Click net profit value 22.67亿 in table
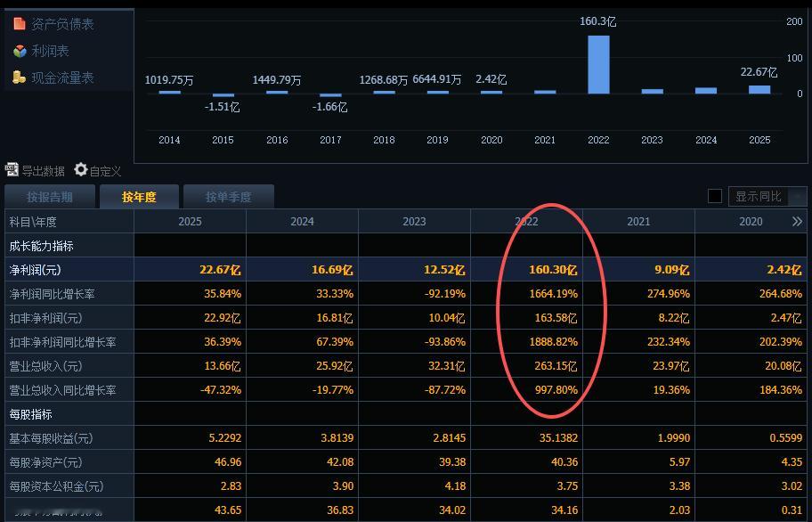This screenshot has height=522, width=812. (220, 270)
